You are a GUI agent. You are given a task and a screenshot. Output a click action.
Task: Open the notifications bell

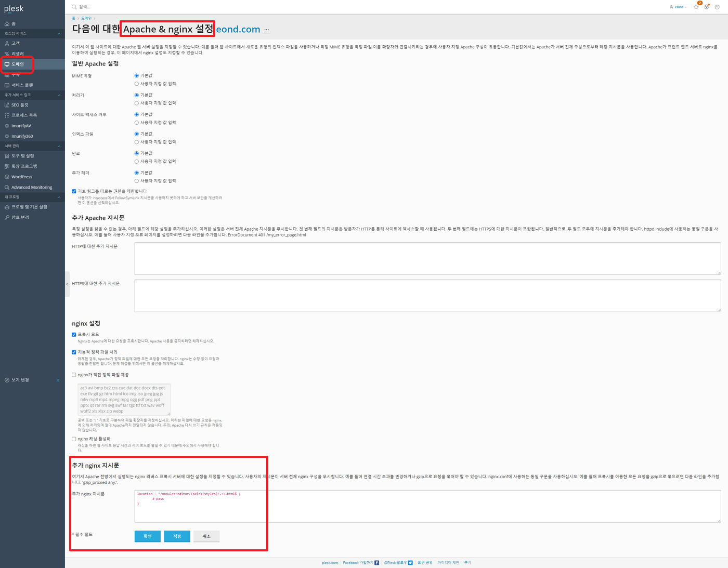click(696, 7)
